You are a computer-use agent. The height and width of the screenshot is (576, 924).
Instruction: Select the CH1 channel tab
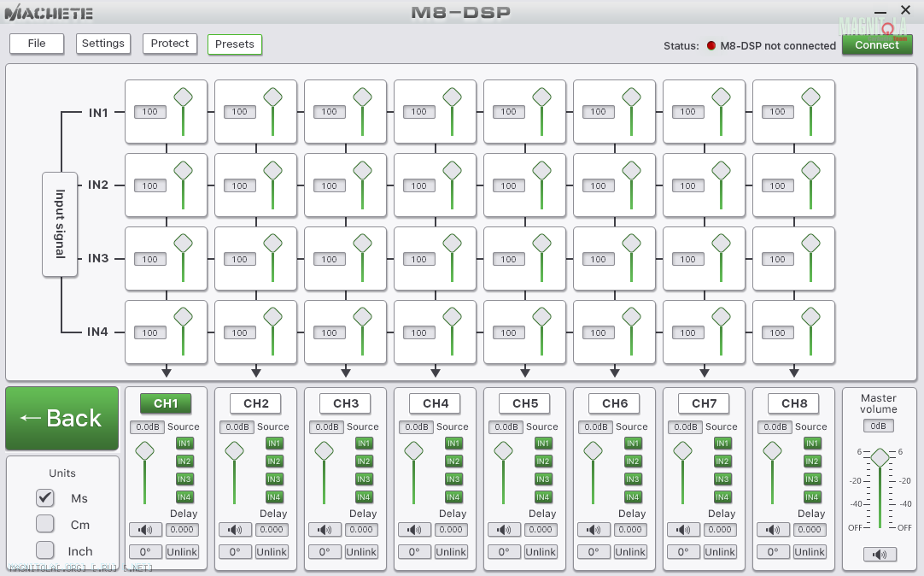[x=166, y=404]
